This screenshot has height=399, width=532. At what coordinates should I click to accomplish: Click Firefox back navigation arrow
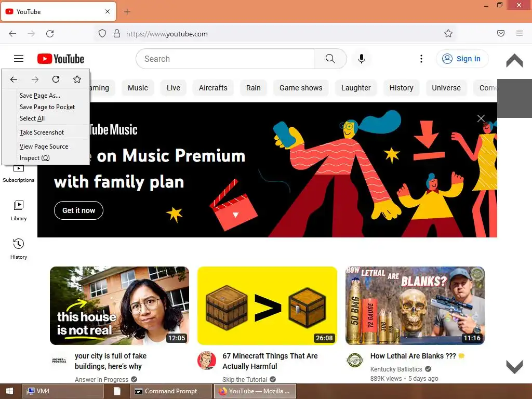point(12,34)
